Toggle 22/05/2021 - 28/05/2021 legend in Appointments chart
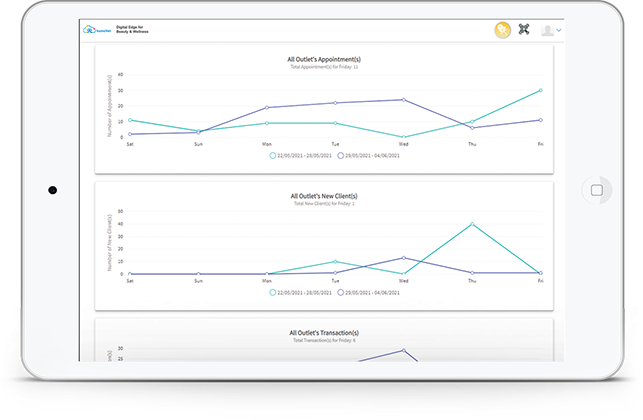 coord(301,155)
